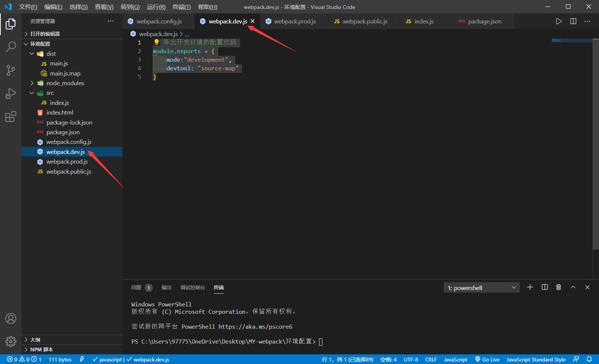
Task: Split the editor to the right
Action: pos(573,21)
